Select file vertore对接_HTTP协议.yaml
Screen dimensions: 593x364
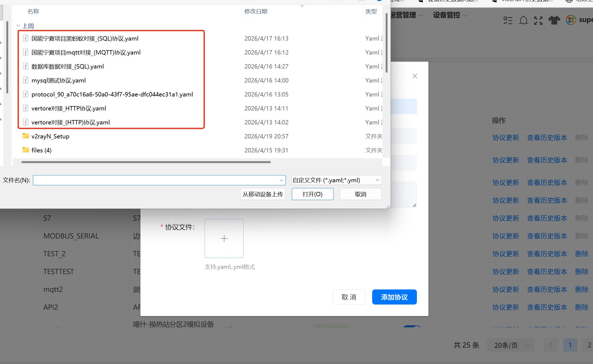tap(69, 108)
